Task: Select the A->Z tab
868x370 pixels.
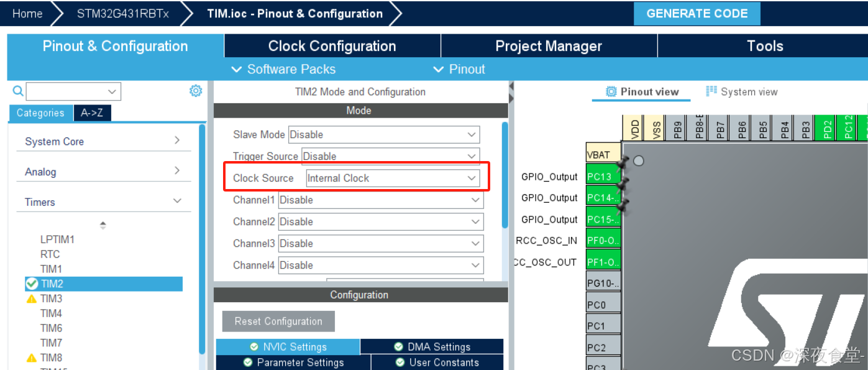Action: tap(92, 113)
